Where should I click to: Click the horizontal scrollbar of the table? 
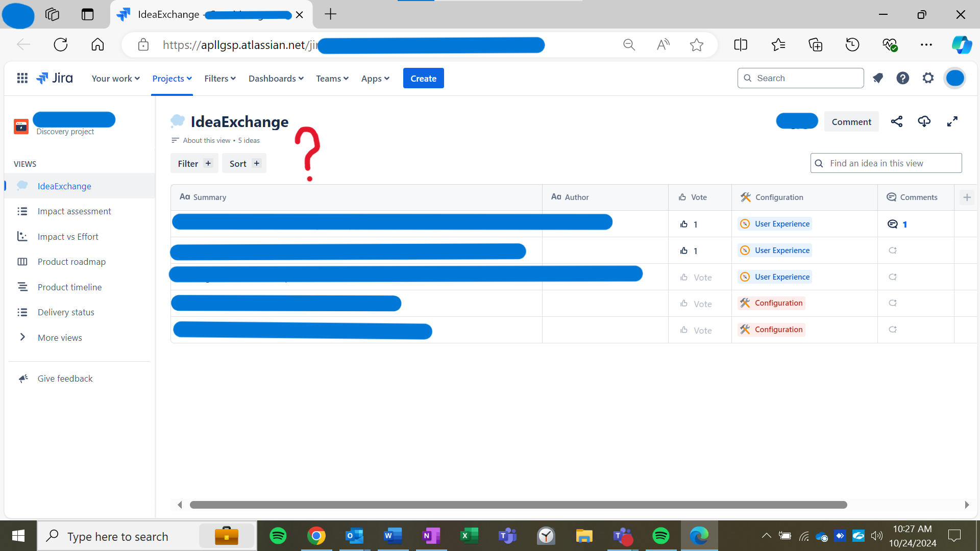518,505
